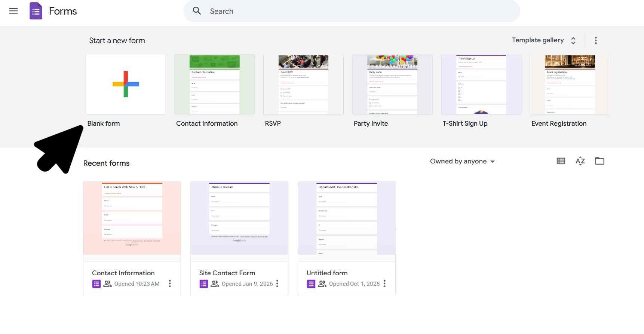Open the Untitled form preview
644x334 pixels.
(x=347, y=218)
